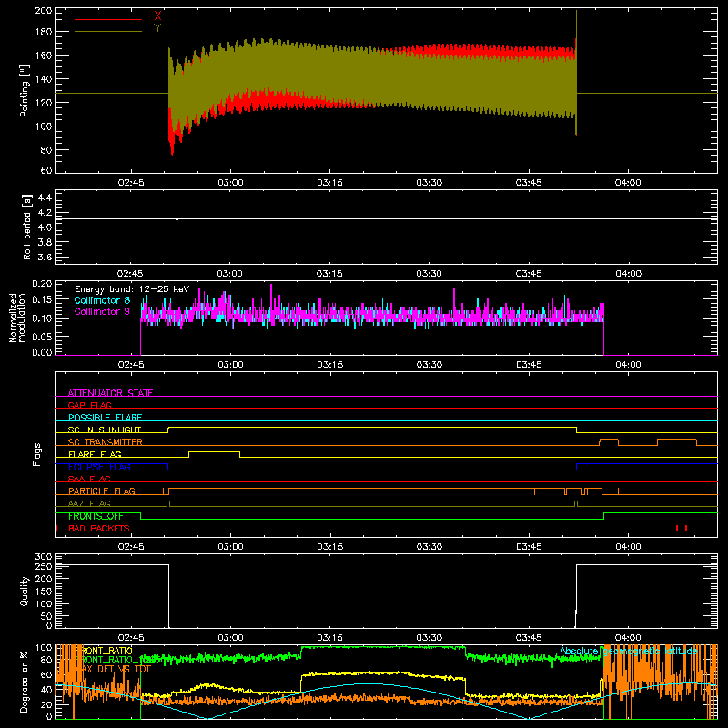Click the magenta Collimator 9 legend entry
The height and width of the screenshot is (728, 728).
[x=102, y=311]
